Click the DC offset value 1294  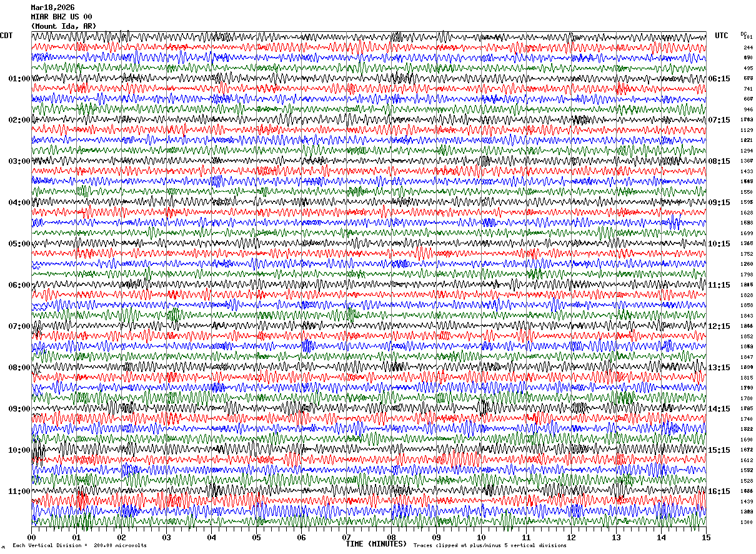[747, 151]
